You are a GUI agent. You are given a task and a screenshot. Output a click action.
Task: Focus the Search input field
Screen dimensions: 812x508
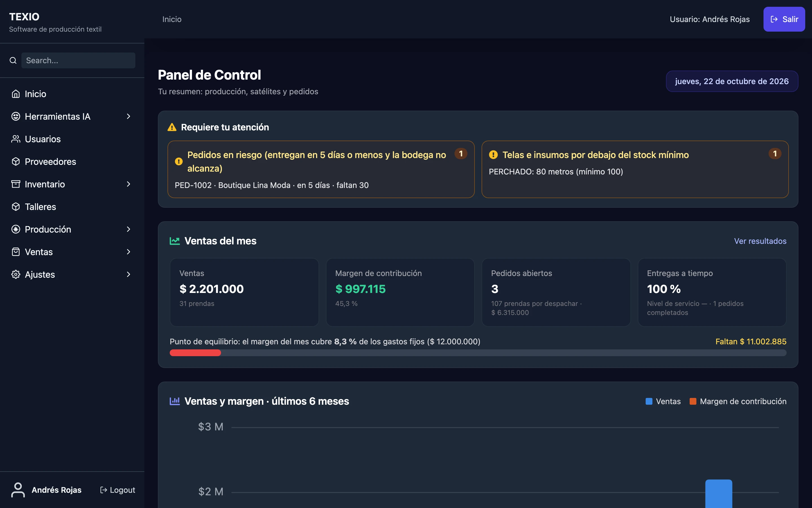coord(78,60)
